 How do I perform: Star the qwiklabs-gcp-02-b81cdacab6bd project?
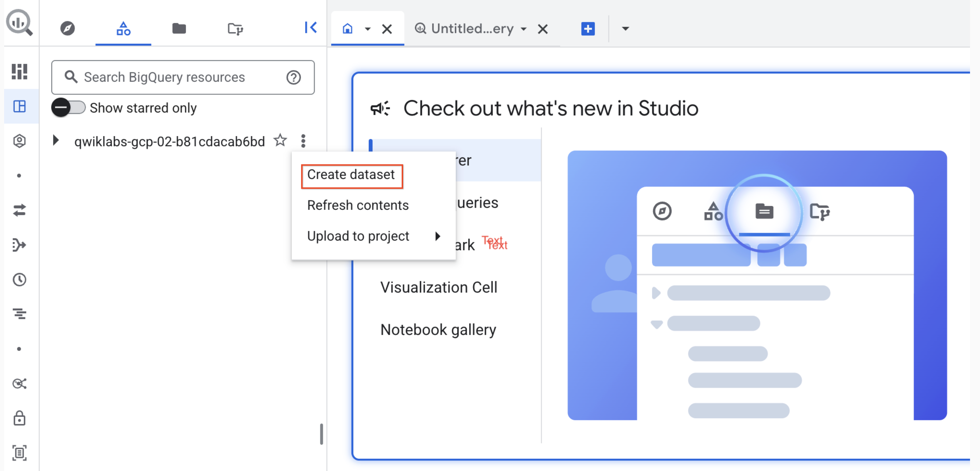280,140
